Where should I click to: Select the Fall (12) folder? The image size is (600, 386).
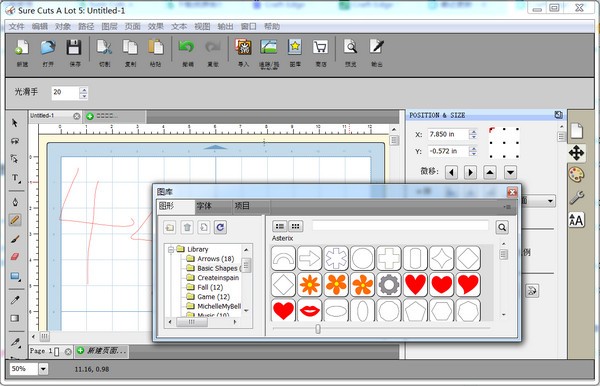pos(205,287)
